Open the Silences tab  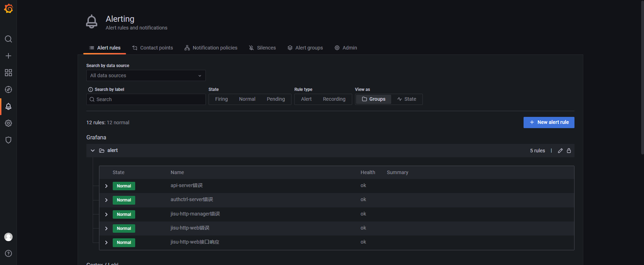coord(262,48)
